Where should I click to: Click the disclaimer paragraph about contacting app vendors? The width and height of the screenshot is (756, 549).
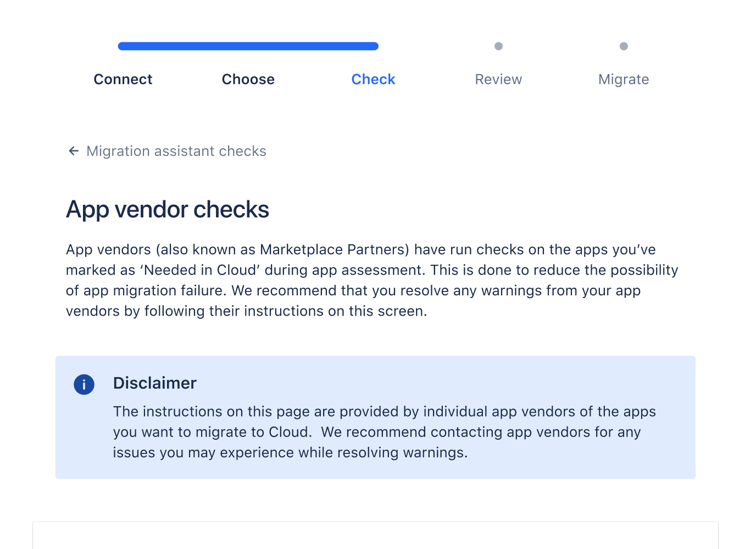pos(385,432)
